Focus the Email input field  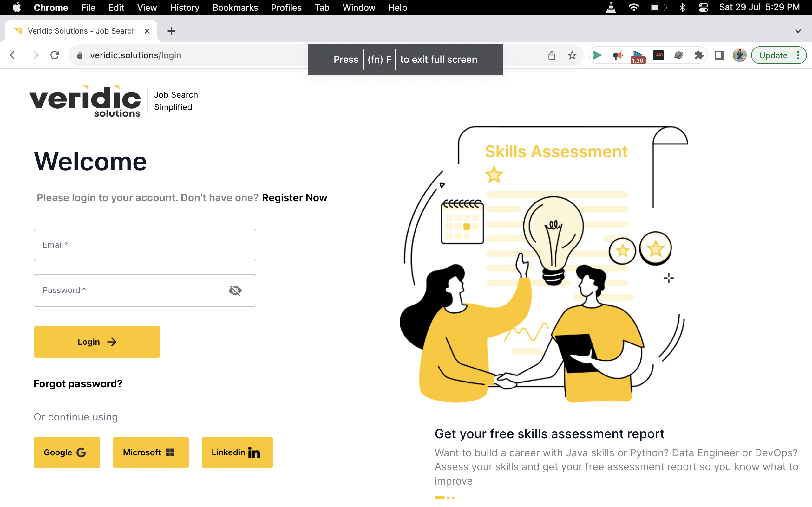click(x=145, y=245)
